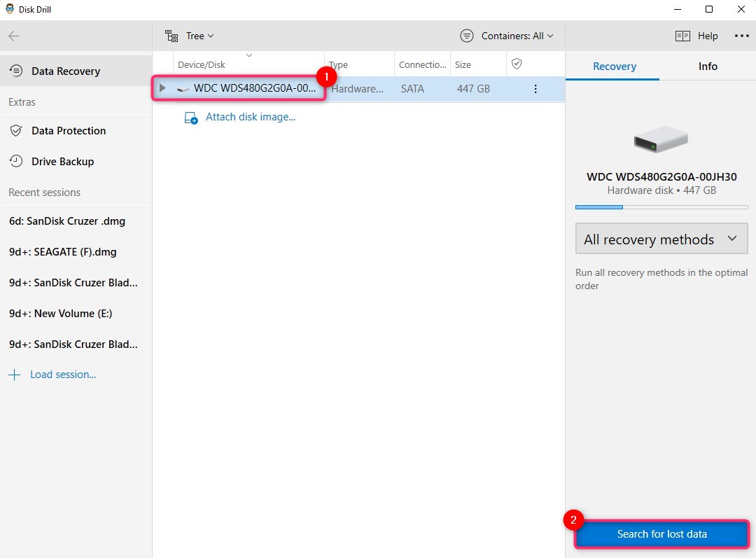
Task: Click the Attach disk image icon
Action: click(191, 118)
